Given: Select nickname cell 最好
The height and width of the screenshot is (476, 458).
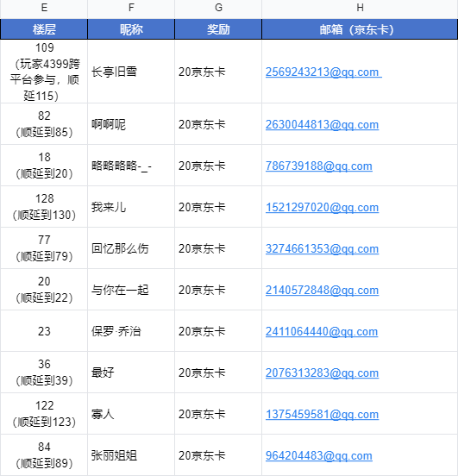Looking at the screenshot, I should 131,373.
